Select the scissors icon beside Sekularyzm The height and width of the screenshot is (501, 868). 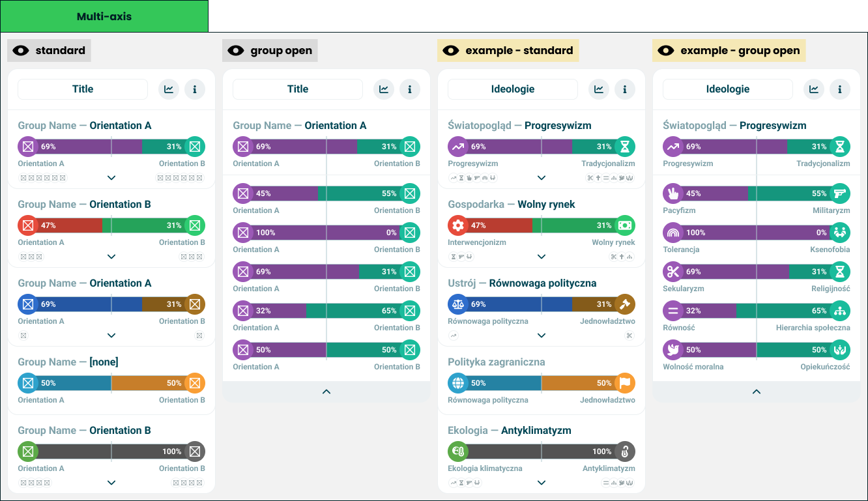(x=673, y=272)
